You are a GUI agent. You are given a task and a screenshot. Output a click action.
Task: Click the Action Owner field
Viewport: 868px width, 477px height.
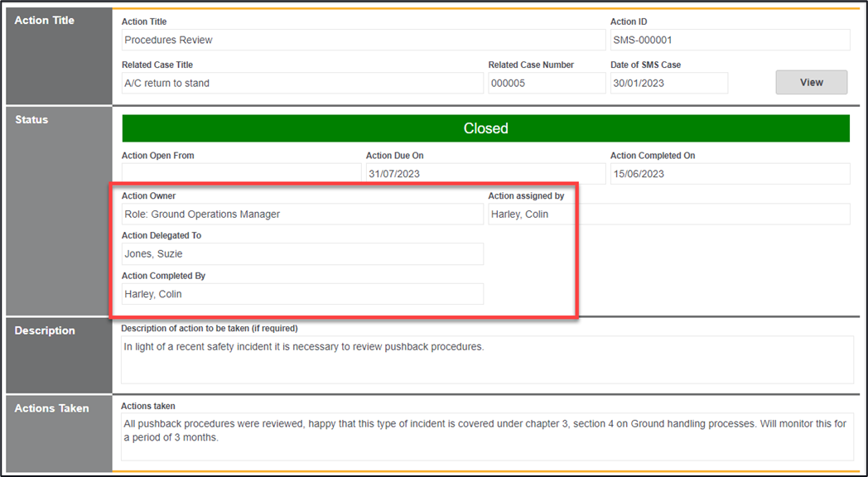[301, 214]
